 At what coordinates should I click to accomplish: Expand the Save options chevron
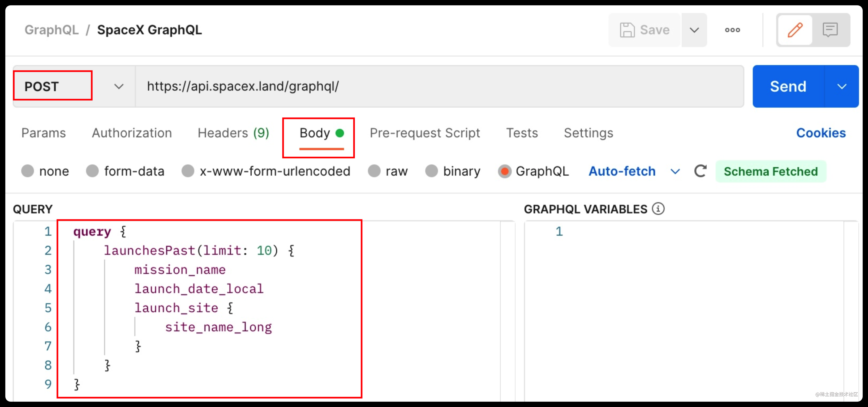[694, 30]
